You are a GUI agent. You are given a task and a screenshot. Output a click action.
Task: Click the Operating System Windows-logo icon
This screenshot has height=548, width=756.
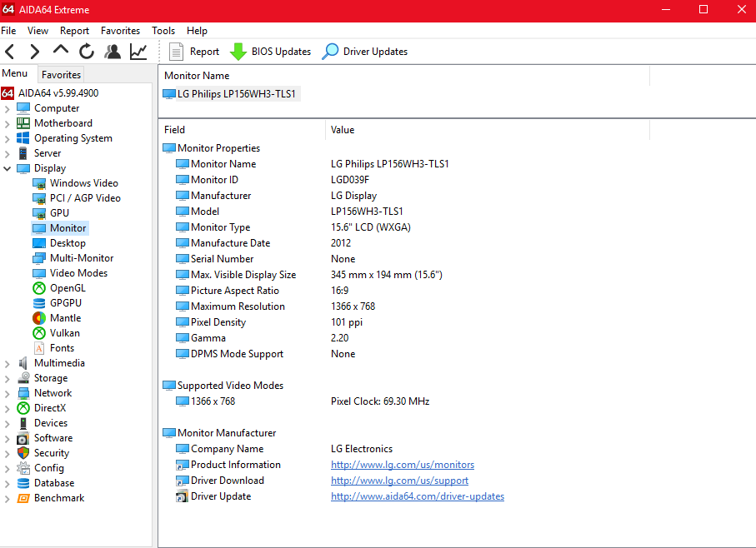pos(23,138)
